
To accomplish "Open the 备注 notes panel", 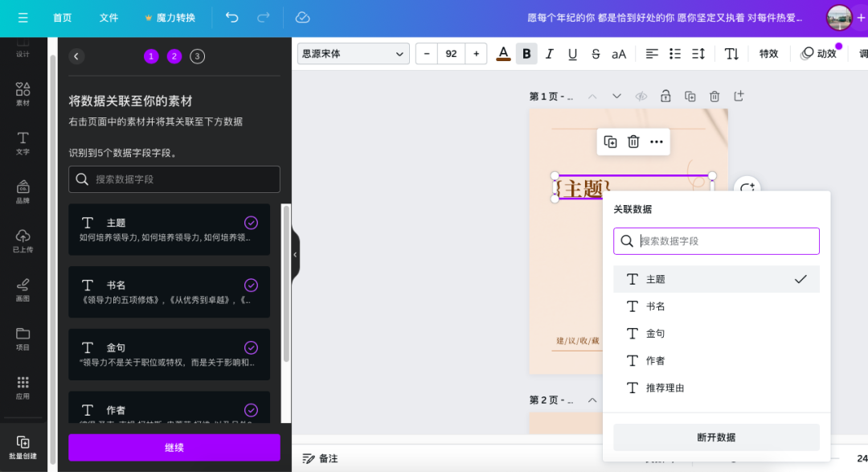I will (321, 458).
